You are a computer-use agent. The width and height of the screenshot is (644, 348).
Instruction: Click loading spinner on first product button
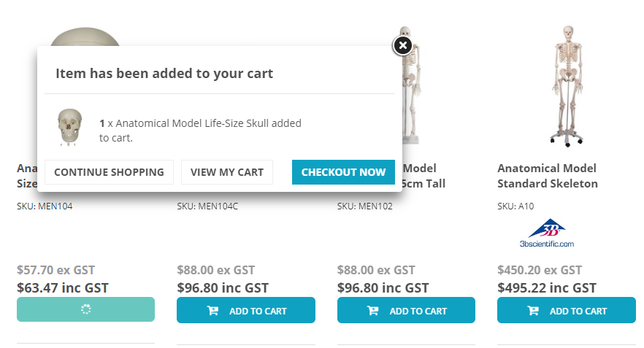(86, 309)
